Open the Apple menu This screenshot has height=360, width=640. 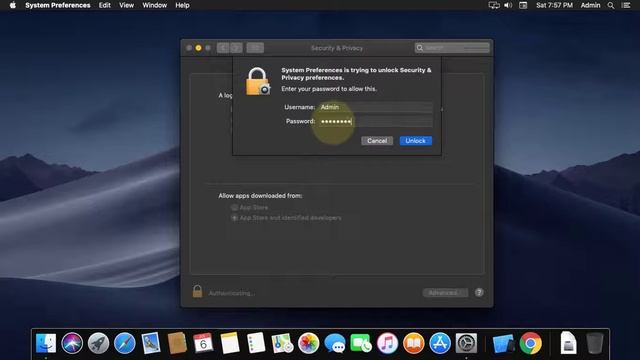point(13,5)
